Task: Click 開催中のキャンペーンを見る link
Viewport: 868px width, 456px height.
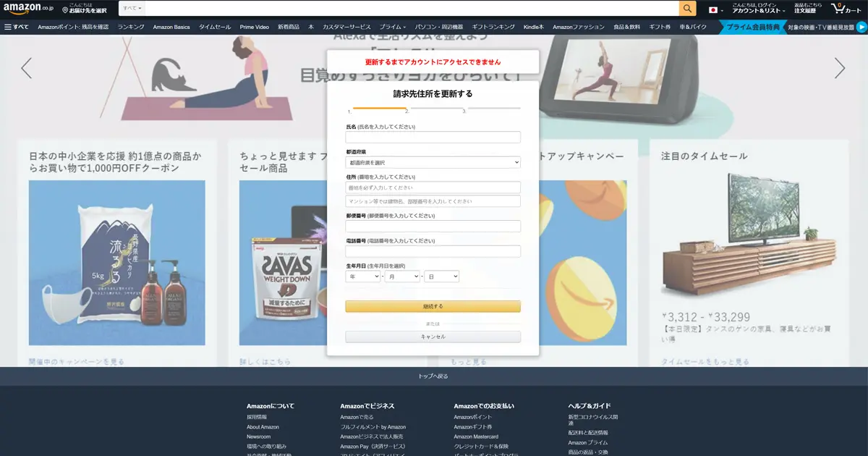Action: pos(77,361)
